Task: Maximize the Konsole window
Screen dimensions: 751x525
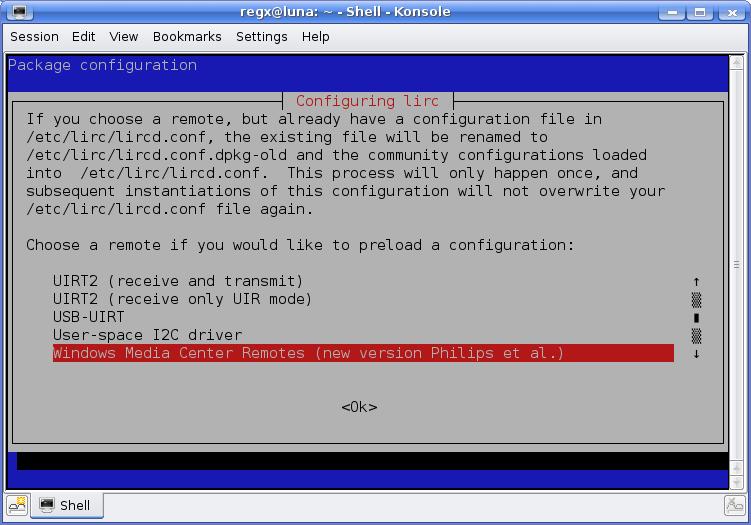Action: (x=700, y=12)
